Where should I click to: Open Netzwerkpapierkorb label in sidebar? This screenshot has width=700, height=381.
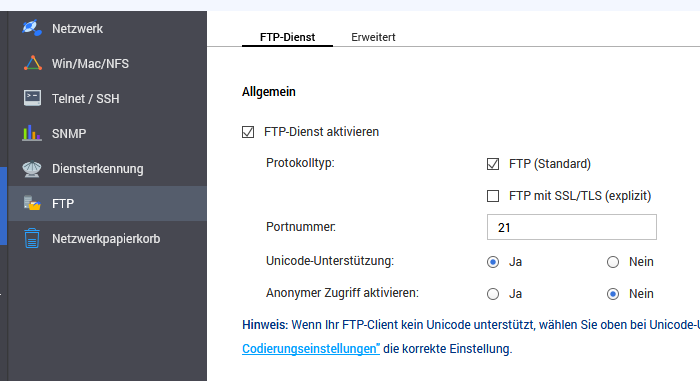pos(106,239)
